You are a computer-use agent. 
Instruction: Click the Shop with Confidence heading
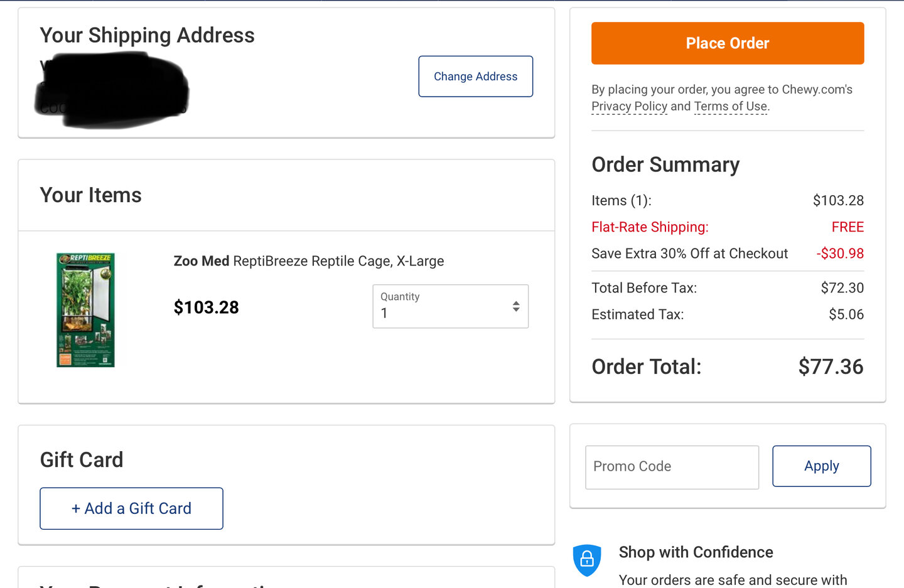[696, 552]
